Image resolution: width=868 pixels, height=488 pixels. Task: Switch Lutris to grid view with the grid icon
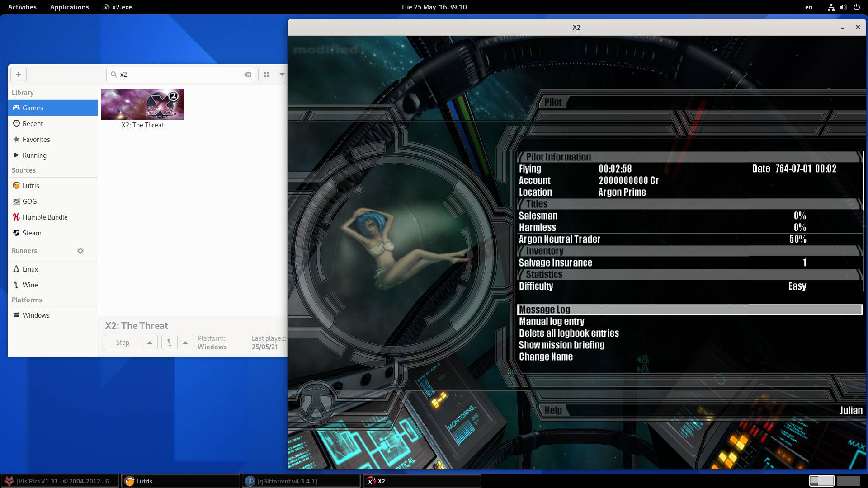tap(266, 75)
